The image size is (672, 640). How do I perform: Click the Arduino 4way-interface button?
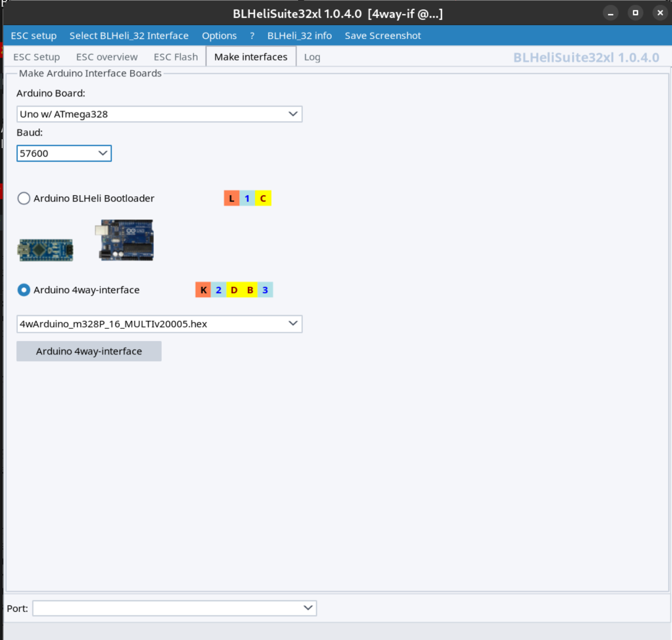(89, 351)
